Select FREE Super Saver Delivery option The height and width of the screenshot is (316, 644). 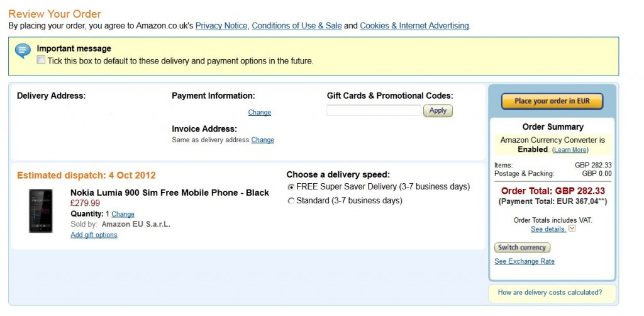point(291,187)
